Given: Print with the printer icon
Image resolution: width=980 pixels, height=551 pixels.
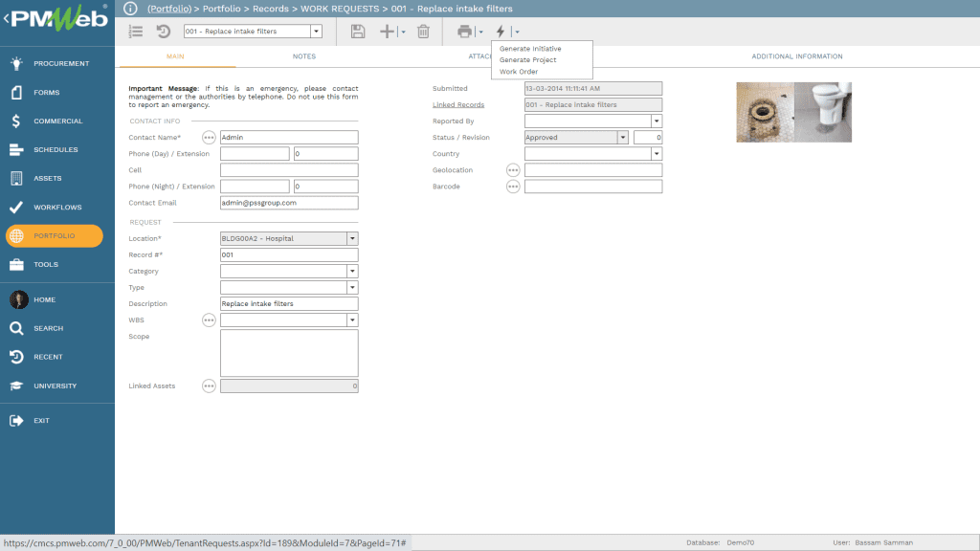Looking at the screenshot, I should coord(464,32).
